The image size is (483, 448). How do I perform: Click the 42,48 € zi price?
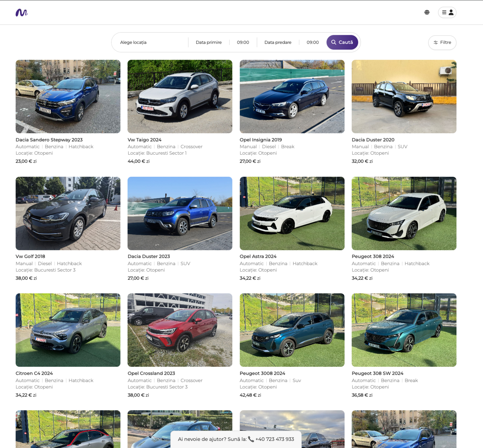[x=250, y=395]
